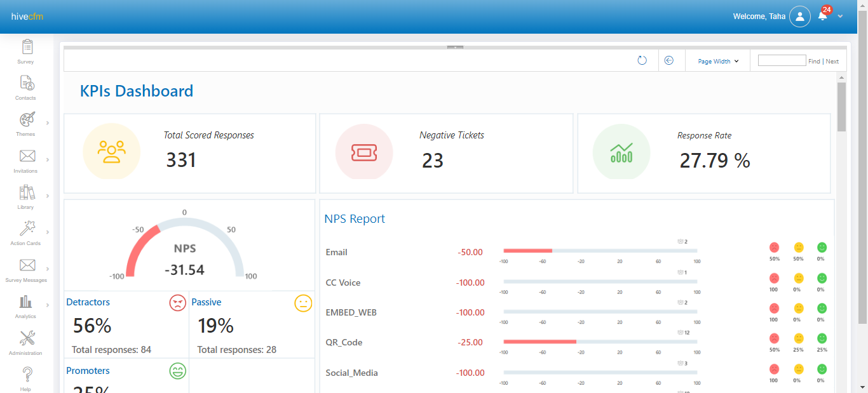The image size is (868, 393).
Task: Click the KPIs Dashboard title
Action: pyautogui.click(x=137, y=91)
